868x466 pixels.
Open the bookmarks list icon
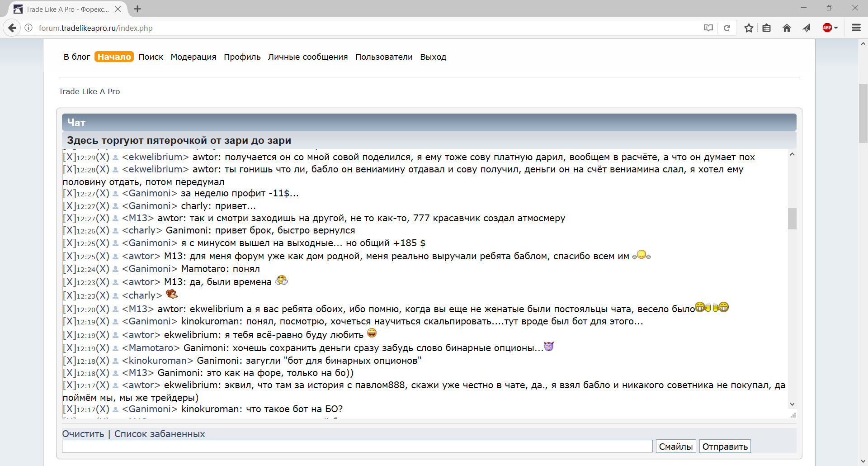click(x=767, y=28)
